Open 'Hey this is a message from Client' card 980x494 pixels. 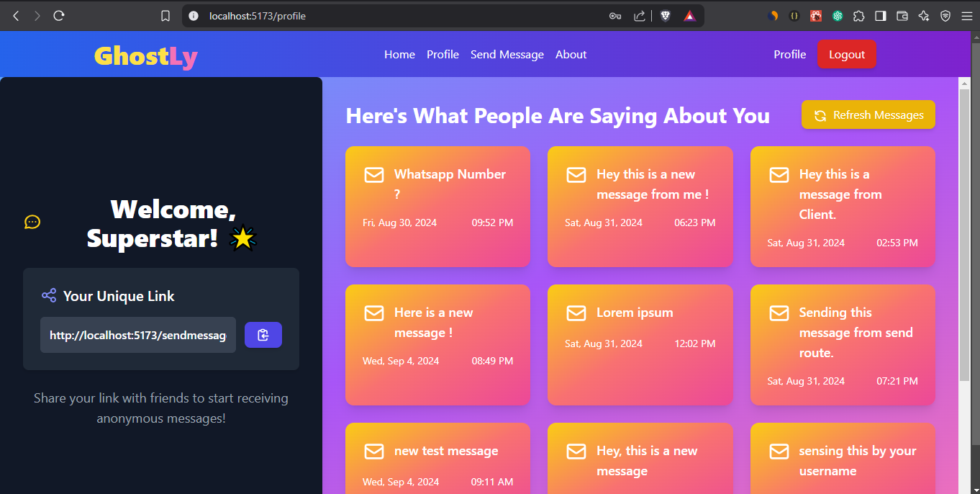pyautogui.click(x=843, y=207)
